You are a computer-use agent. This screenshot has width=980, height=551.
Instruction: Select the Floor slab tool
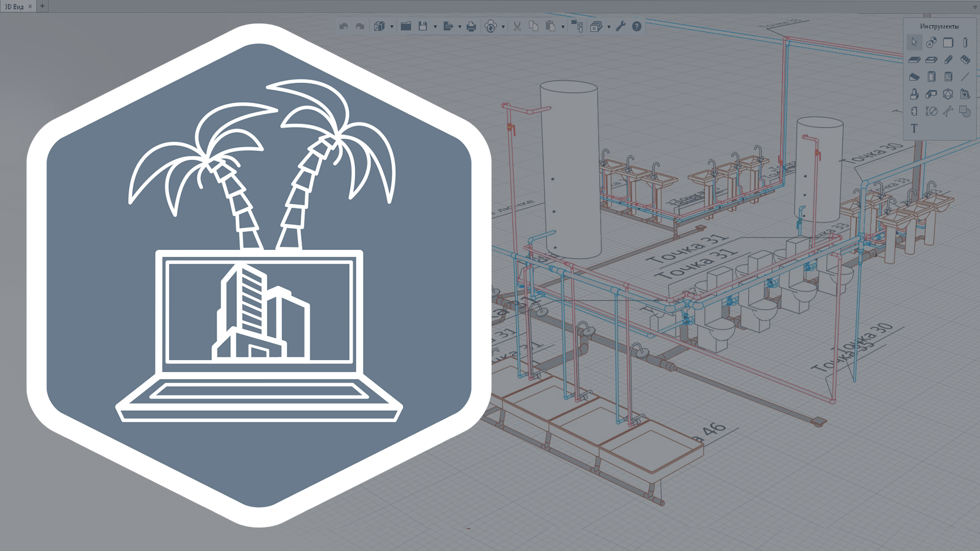914,60
